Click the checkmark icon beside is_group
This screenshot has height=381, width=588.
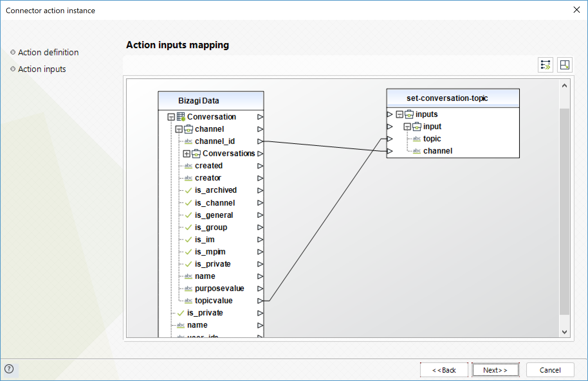[x=188, y=227]
